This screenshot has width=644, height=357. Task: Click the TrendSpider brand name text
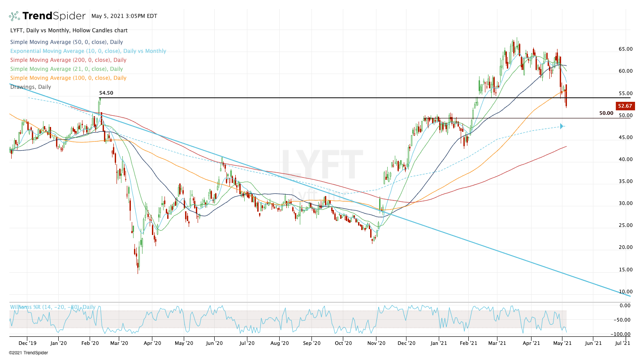point(54,16)
